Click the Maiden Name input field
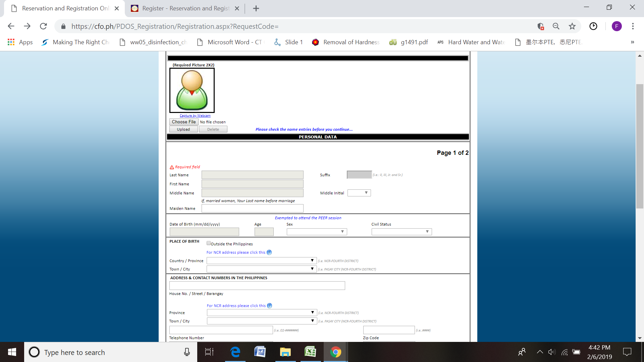 point(252,208)
